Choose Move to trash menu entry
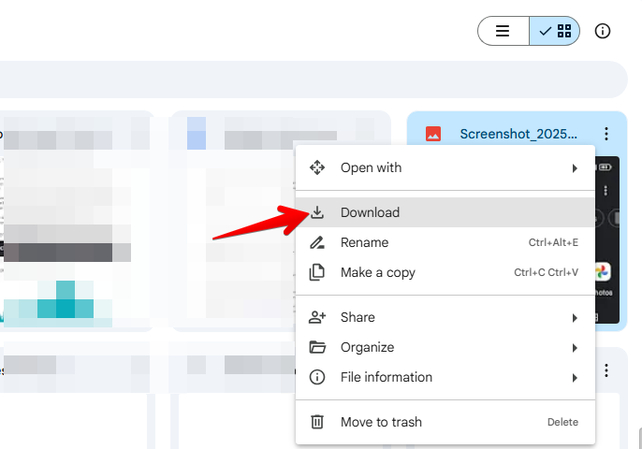642x449 pixels. point(381,422)
